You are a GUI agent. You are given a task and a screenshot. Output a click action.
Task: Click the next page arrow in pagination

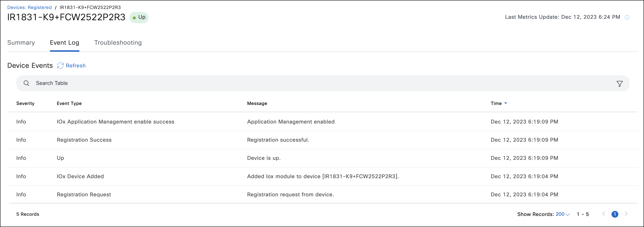pyautogui.click(x=626, y=214)
